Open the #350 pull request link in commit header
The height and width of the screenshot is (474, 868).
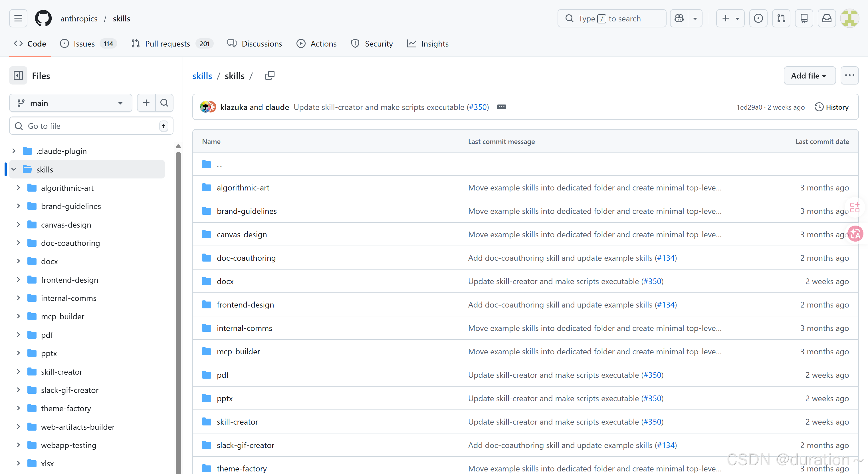[479, 107]
